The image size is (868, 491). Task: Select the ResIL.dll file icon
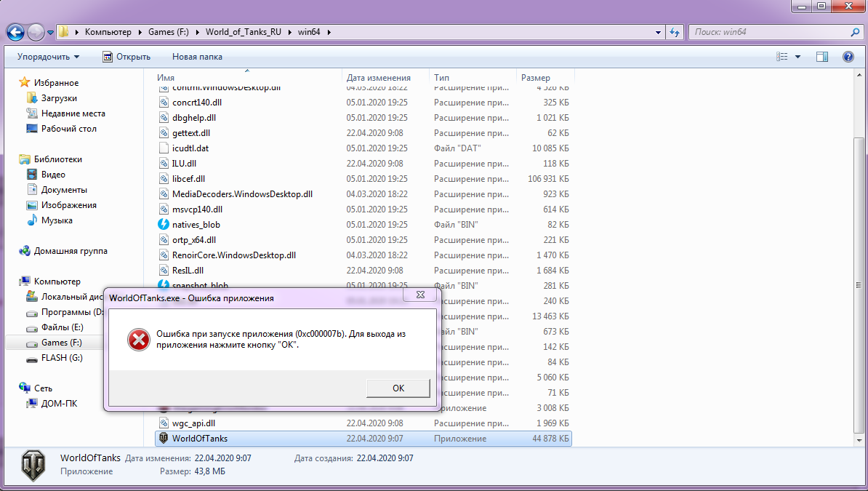[x=164, y=271]
